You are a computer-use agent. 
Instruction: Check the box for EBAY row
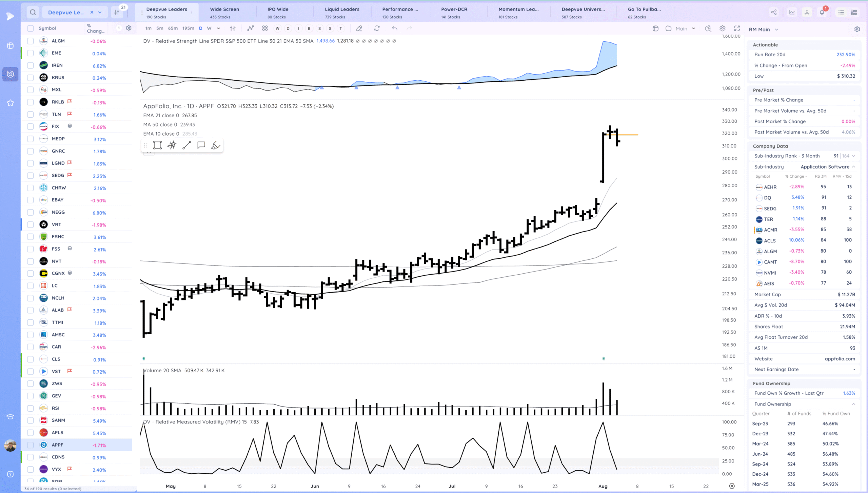(x=31, y=200)
